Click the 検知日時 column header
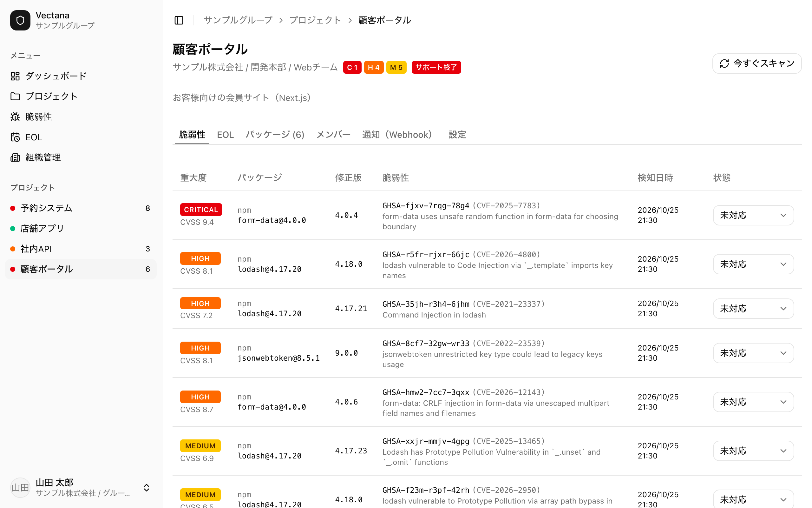Screen dimensions: 812x508 tap(655, 178)
